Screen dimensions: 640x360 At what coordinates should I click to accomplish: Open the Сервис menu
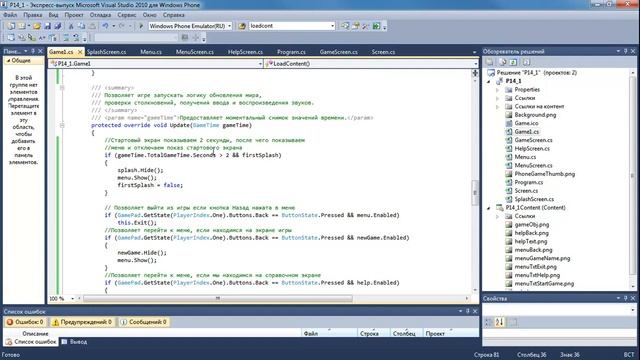127,15
